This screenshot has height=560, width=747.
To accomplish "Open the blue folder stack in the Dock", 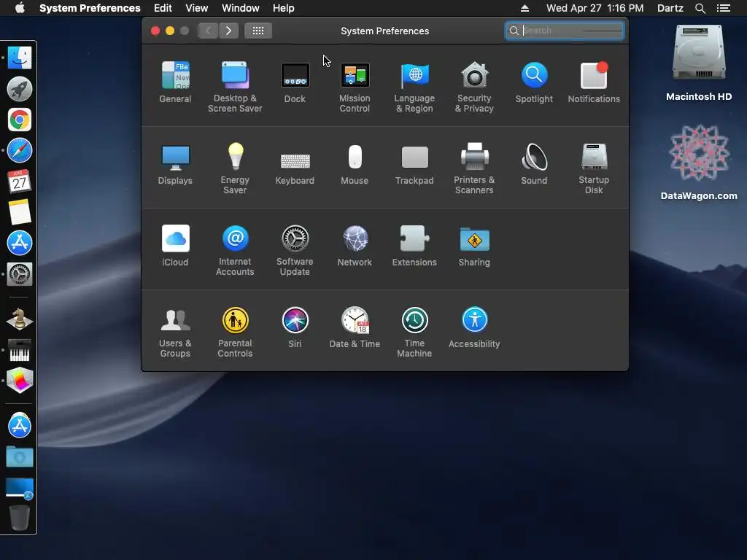I will point(20,457).
